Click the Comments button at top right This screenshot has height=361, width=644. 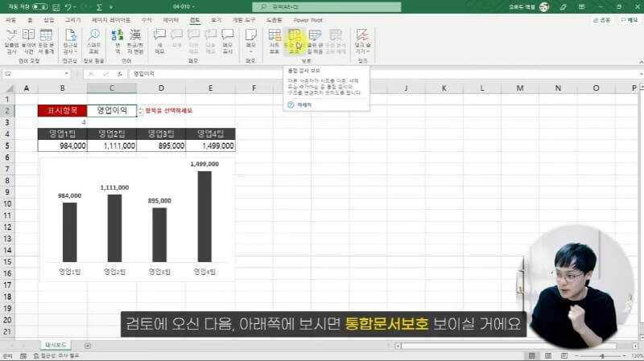coord(629,20)
